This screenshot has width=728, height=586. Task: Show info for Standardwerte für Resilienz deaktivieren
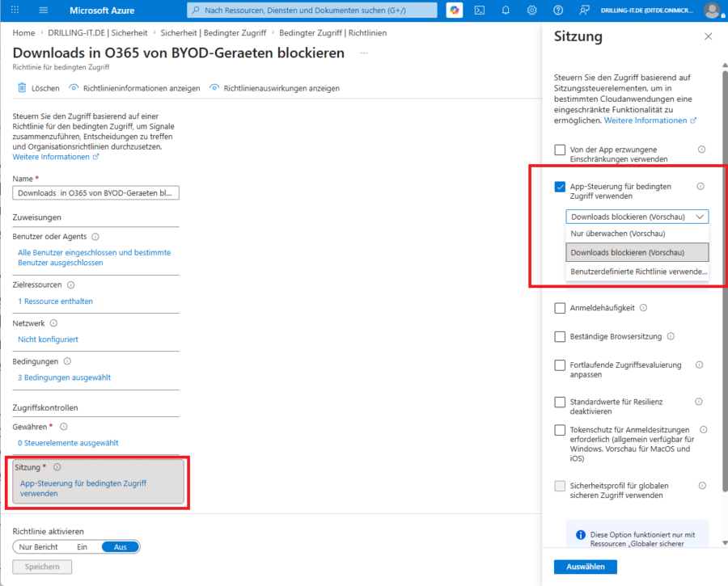pos(698,402)
